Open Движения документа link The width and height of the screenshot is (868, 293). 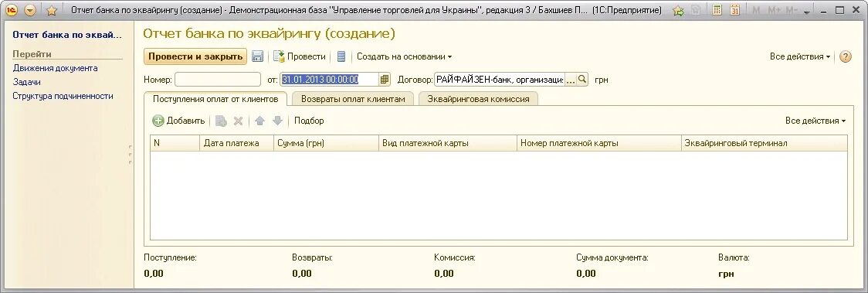click(56, 68)
